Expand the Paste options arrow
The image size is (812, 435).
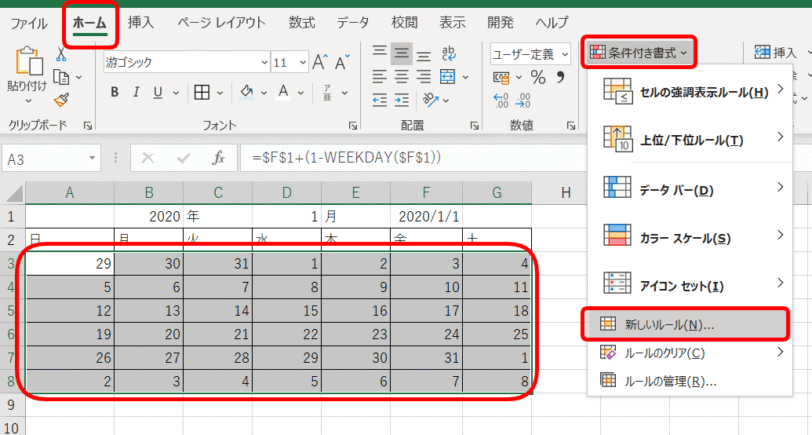point(28,100)
